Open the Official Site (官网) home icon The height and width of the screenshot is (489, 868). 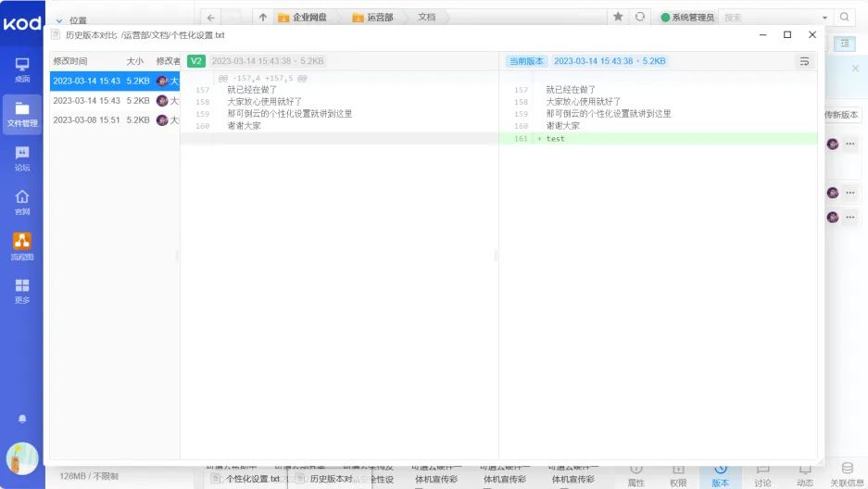point(22,203)
